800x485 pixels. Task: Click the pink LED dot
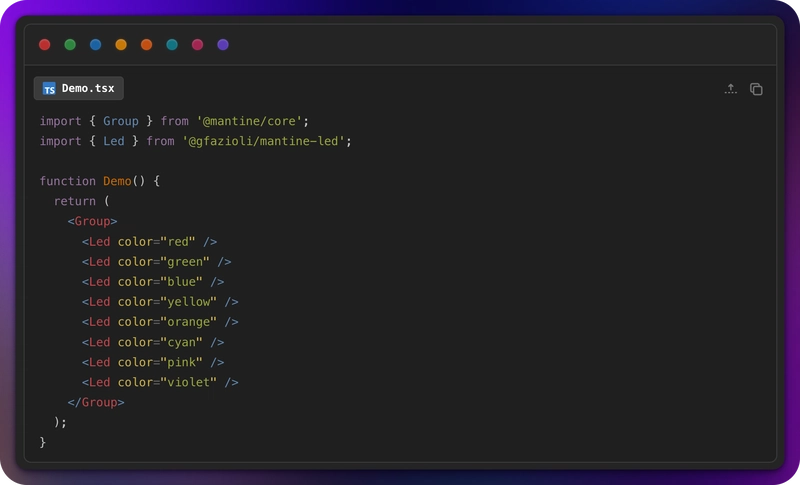tap(197, 45)
